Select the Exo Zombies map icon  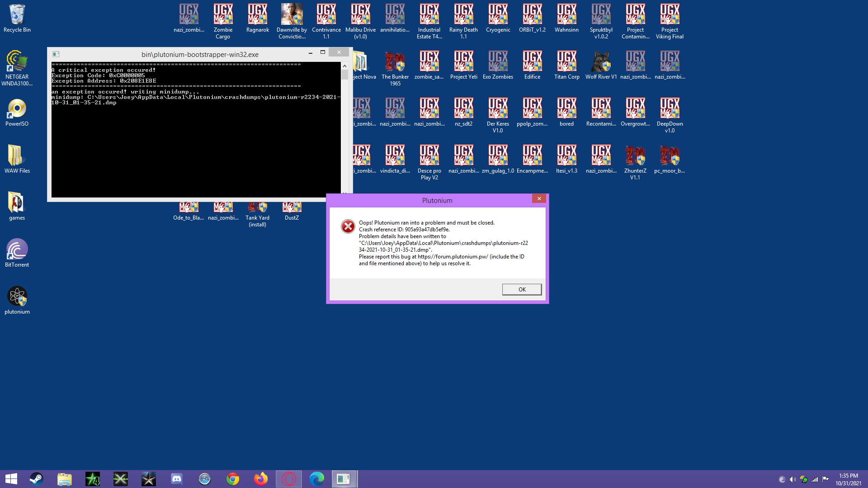pos(498,66)
